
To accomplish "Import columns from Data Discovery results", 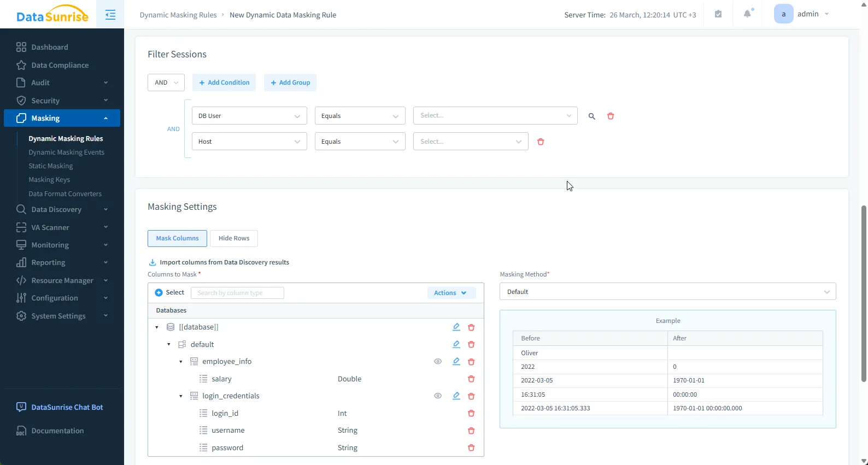I will 224,263.
